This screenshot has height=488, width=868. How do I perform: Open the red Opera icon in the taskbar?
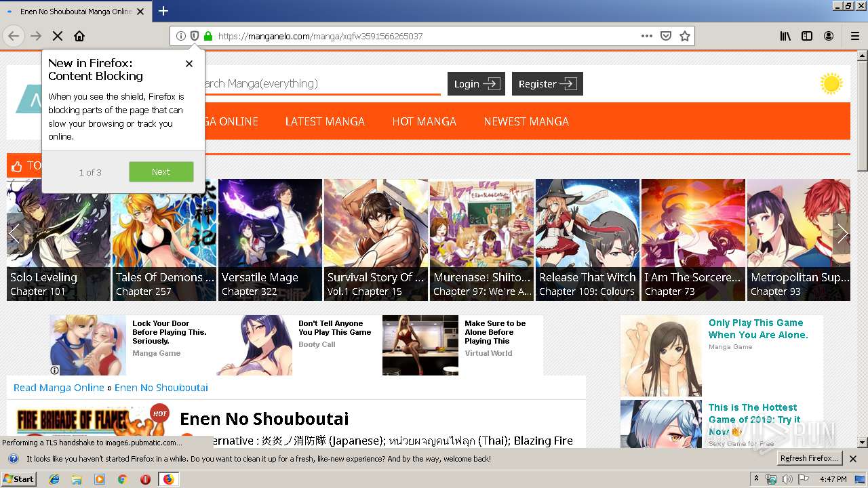145,479
